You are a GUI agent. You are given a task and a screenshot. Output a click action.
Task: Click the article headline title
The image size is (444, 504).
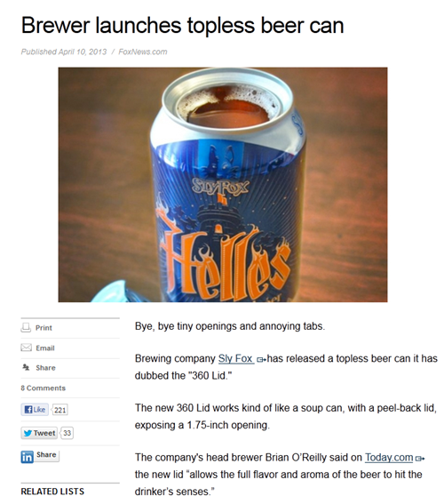tap(182, 25)
